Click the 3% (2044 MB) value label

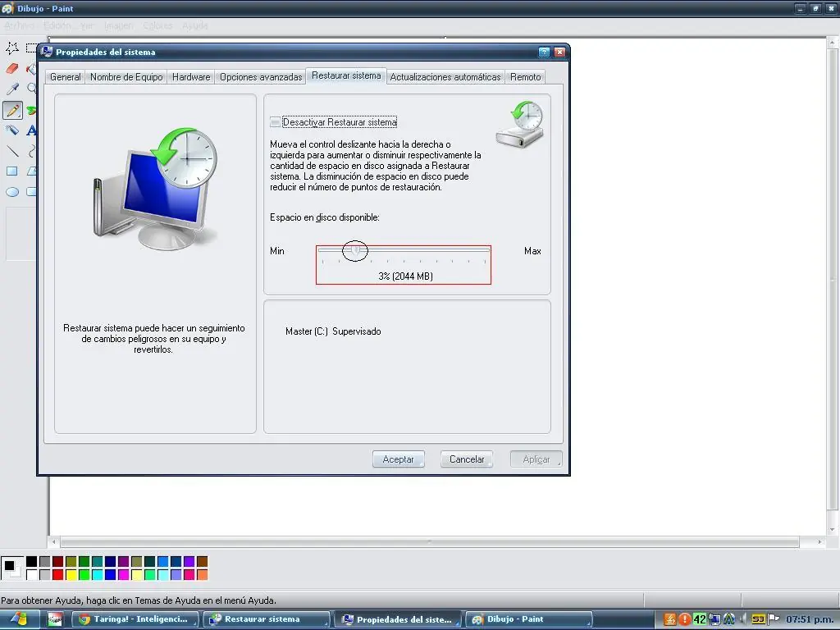405,276
